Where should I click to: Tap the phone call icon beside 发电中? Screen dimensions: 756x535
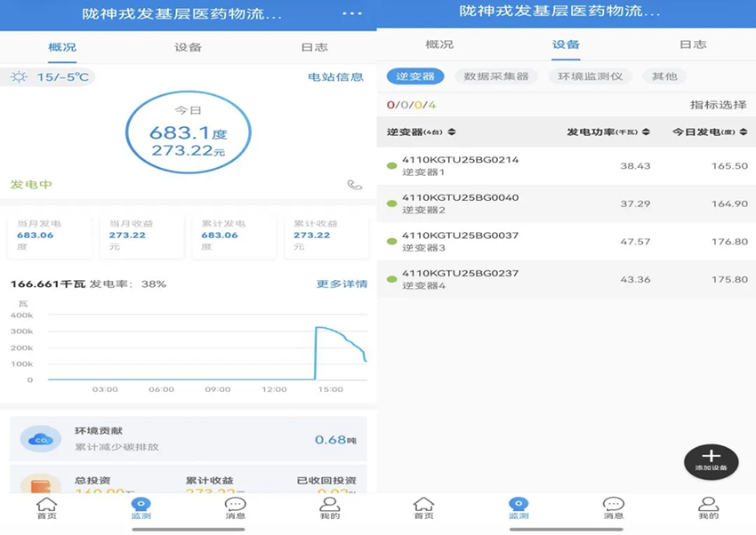(355, 185)
